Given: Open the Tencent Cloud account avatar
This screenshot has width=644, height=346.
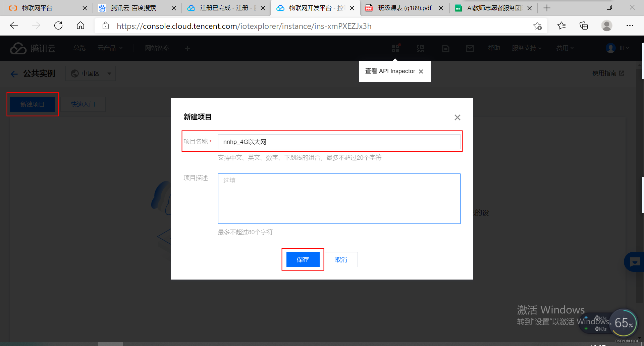Looking at the screenshot, I should [610, 48].
